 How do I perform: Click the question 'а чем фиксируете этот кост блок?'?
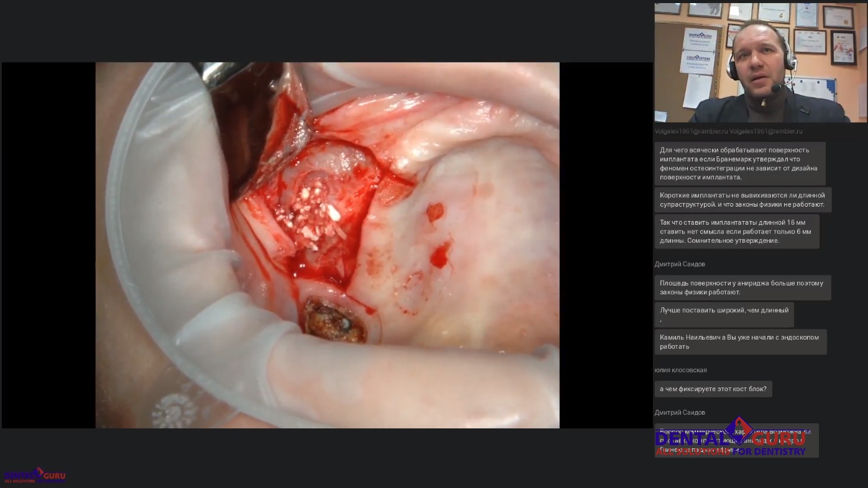713,389
